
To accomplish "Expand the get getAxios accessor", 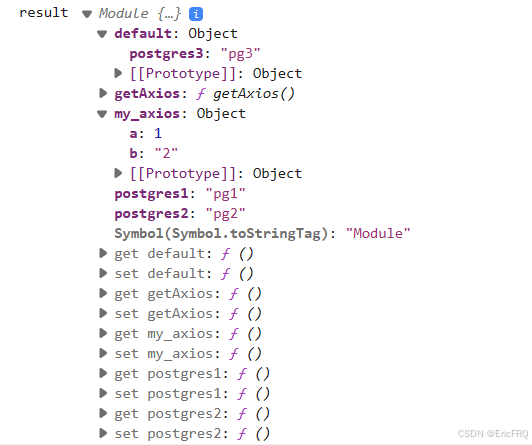I will click(103, 293).
